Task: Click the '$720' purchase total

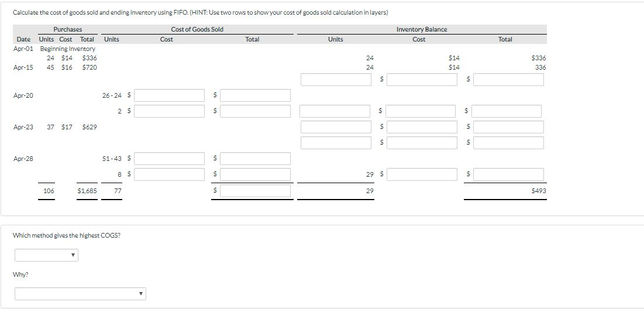Action: (x=89, y=67)
